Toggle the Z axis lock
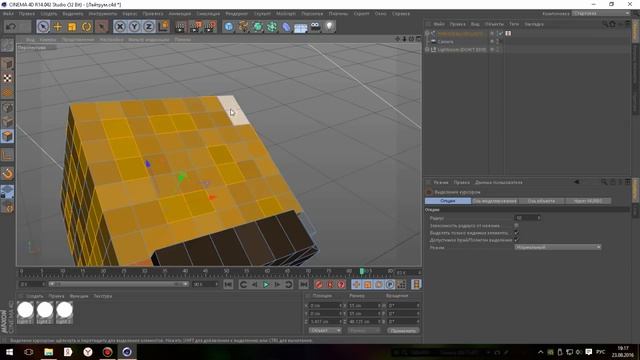The height and width of the screenshot is (360, 640). [149, 27]
